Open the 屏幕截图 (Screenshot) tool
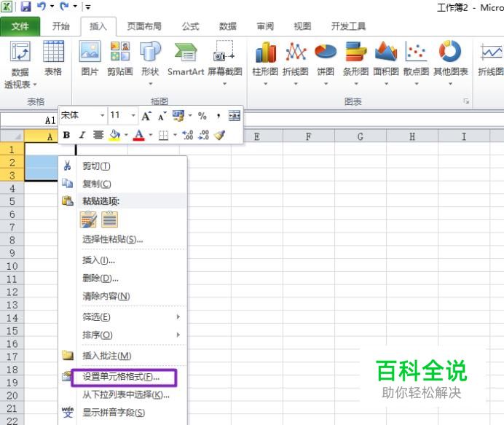Viewport: 504px width, 425px height. point(224,63)
